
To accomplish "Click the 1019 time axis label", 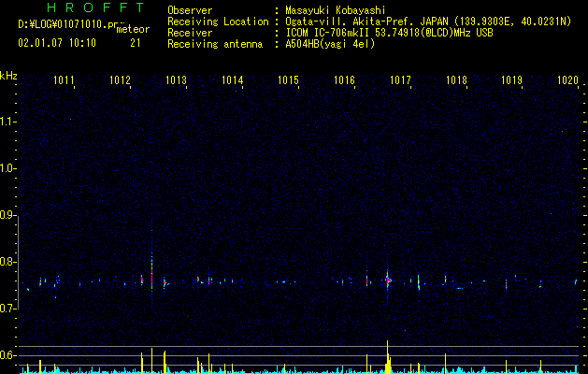I will [512, 79].
